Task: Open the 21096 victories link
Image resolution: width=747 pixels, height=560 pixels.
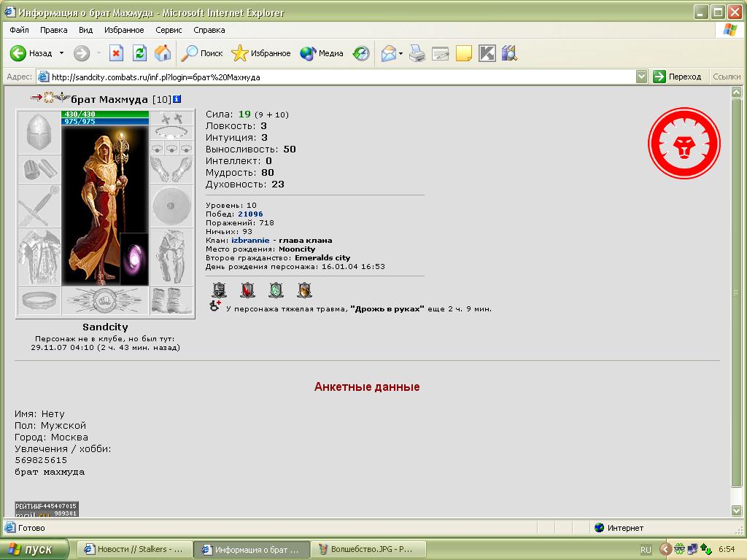Action: [x=250, y=214]
